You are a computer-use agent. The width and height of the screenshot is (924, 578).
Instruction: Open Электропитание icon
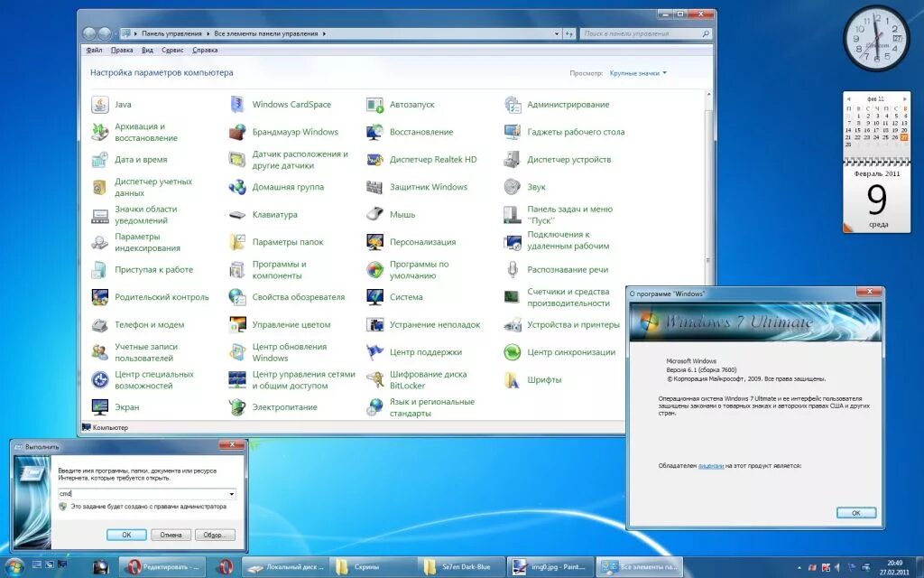pos(237,407)
